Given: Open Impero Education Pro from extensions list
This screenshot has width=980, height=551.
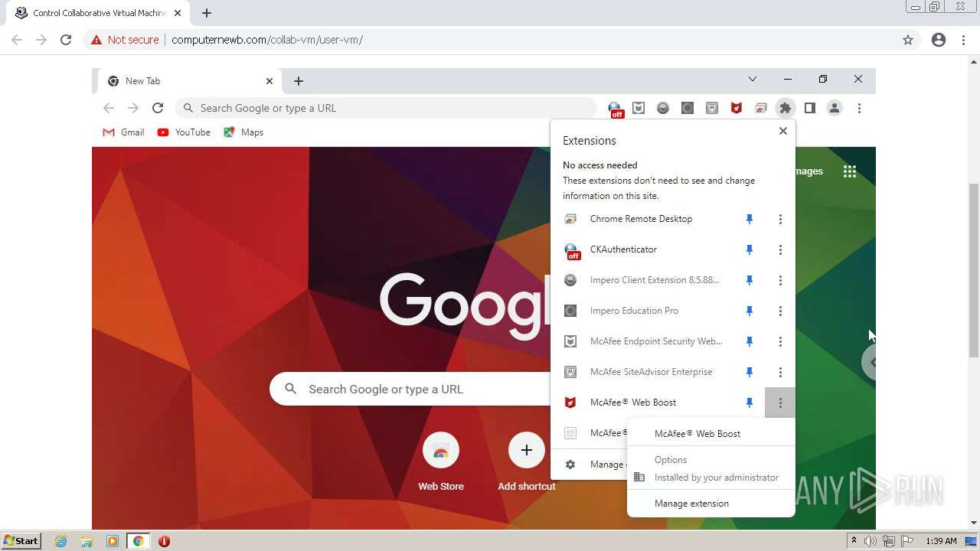Looking at the screenshot, I should click(x=634, y=311).
